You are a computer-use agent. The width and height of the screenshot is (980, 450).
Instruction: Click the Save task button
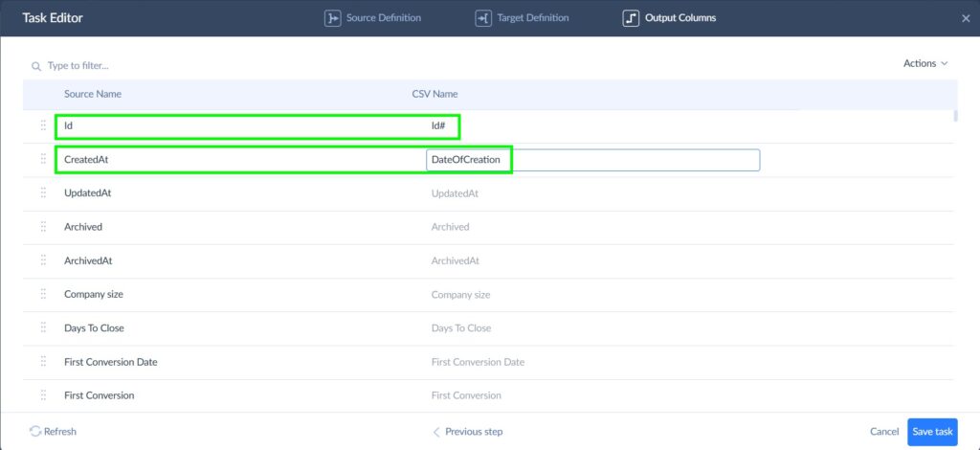click(x=932, y=432)
